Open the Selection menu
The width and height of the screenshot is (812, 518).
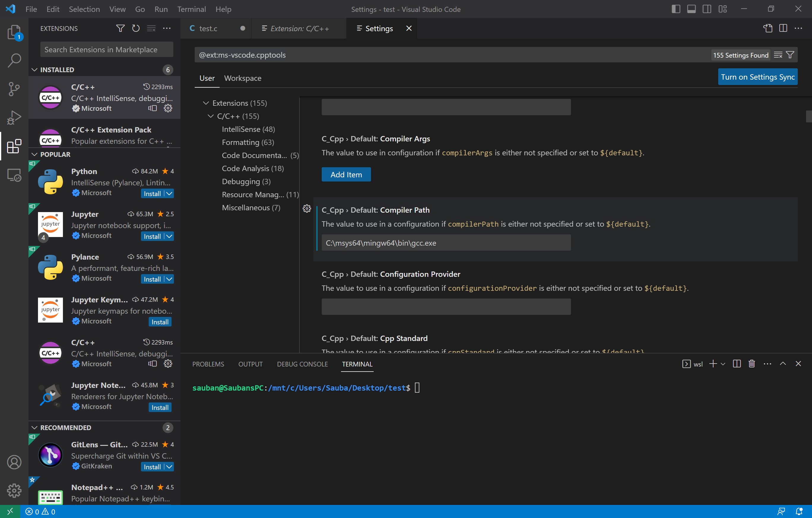point(84,9)
